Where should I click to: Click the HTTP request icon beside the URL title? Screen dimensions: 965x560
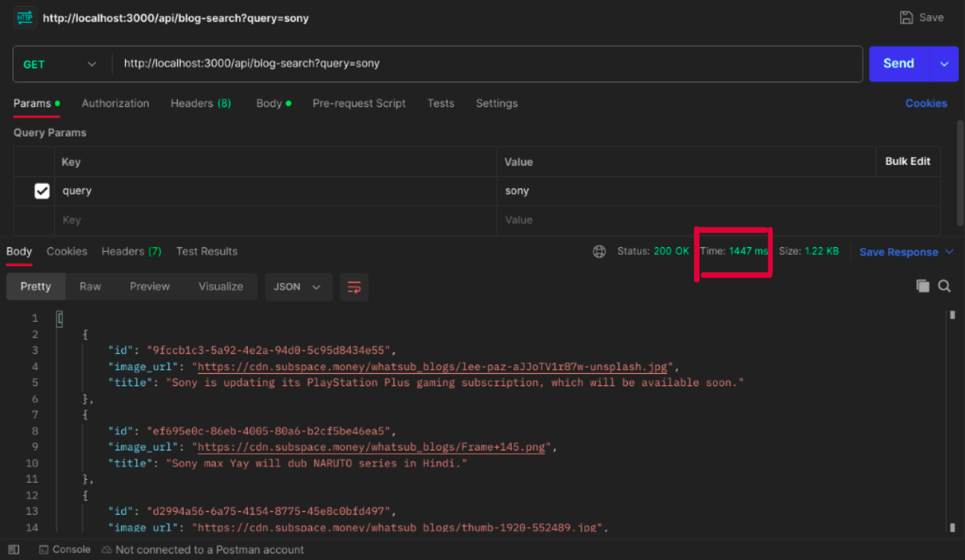pyautogui.click(x=25, y=17)
